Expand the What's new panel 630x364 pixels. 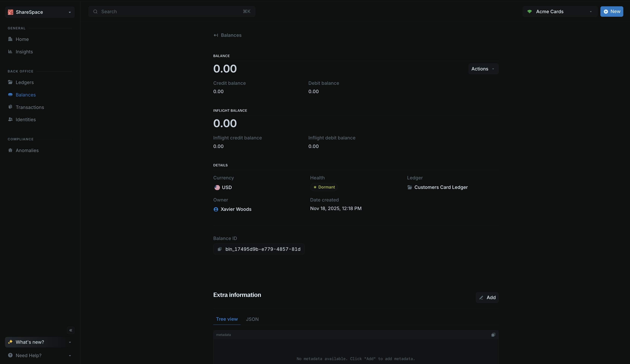pyautogui.click(x=40, y=342)
